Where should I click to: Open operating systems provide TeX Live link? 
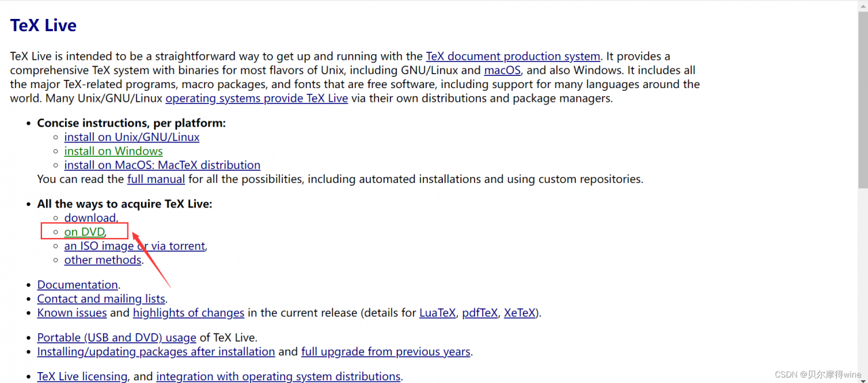point(256,98)
